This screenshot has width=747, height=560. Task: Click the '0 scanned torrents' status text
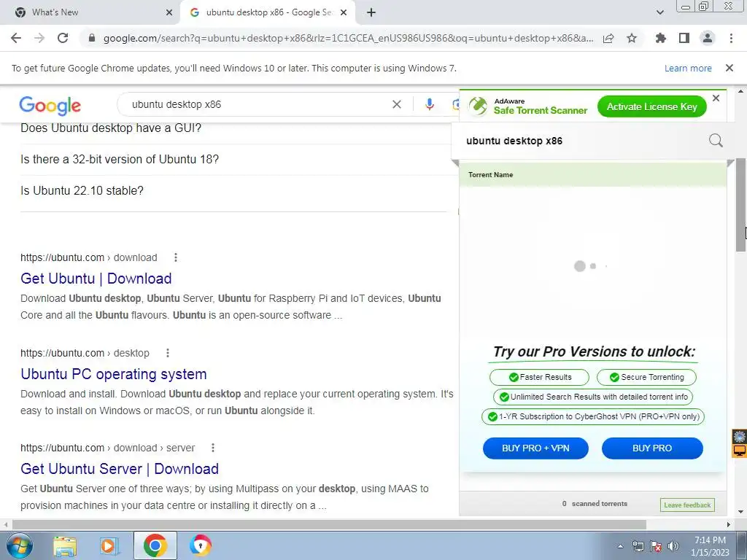pyautogui.click(x=595, y=504)
